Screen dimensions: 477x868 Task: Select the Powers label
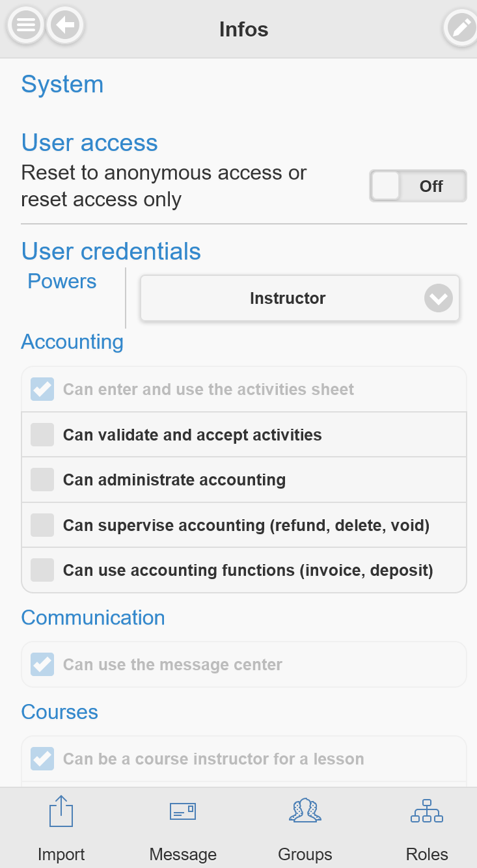coord(62,282)
